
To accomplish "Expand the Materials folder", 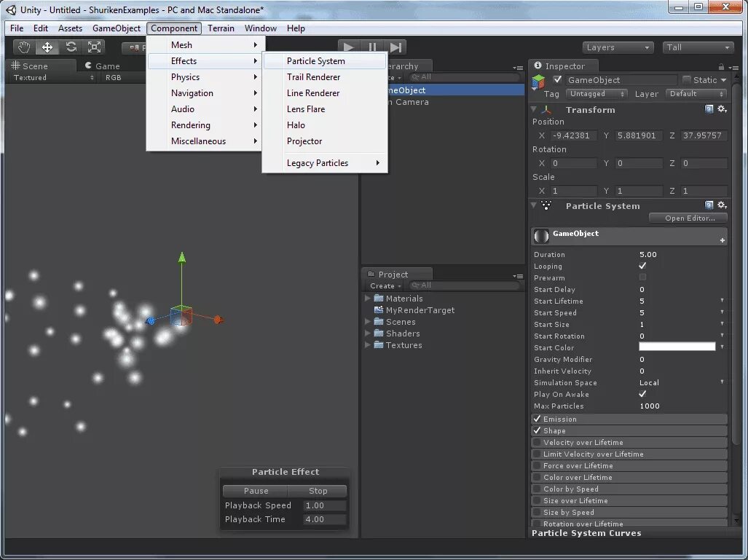I will 367,298.
